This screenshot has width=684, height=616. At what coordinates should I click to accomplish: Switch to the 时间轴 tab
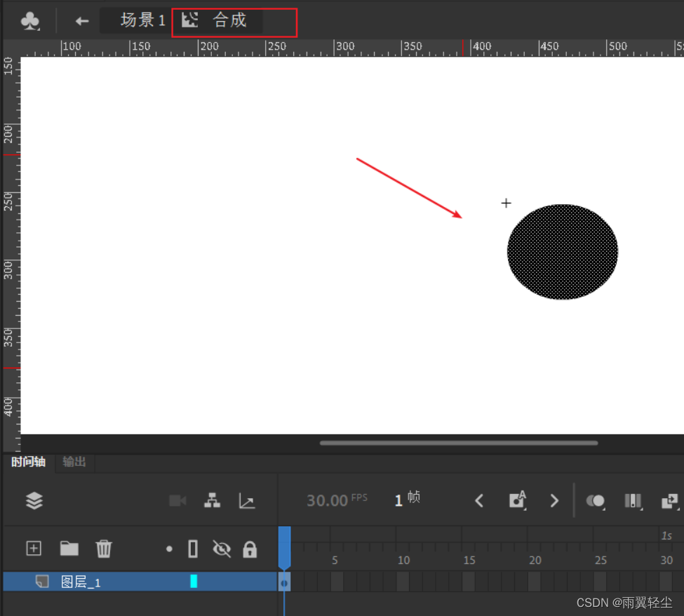[28, 462]
